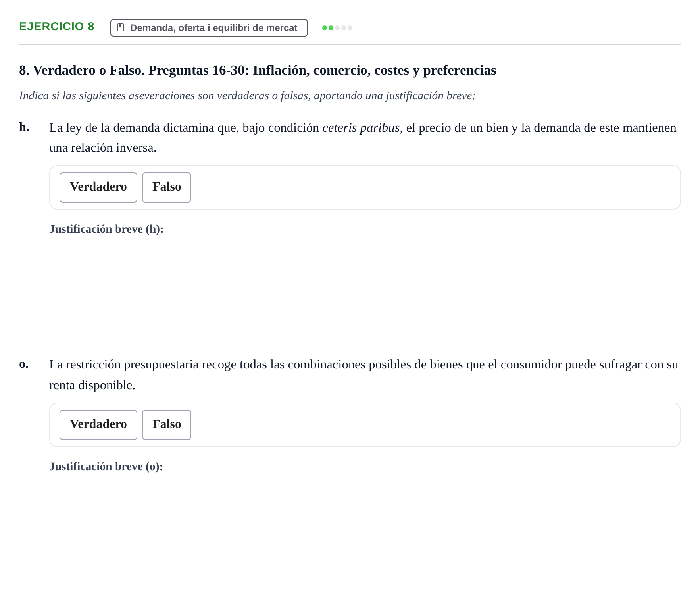Image resolution: width=700 pixels, height=598 pixels.
Task: Click the 'o.' question letter
Action: click(24, 364)
